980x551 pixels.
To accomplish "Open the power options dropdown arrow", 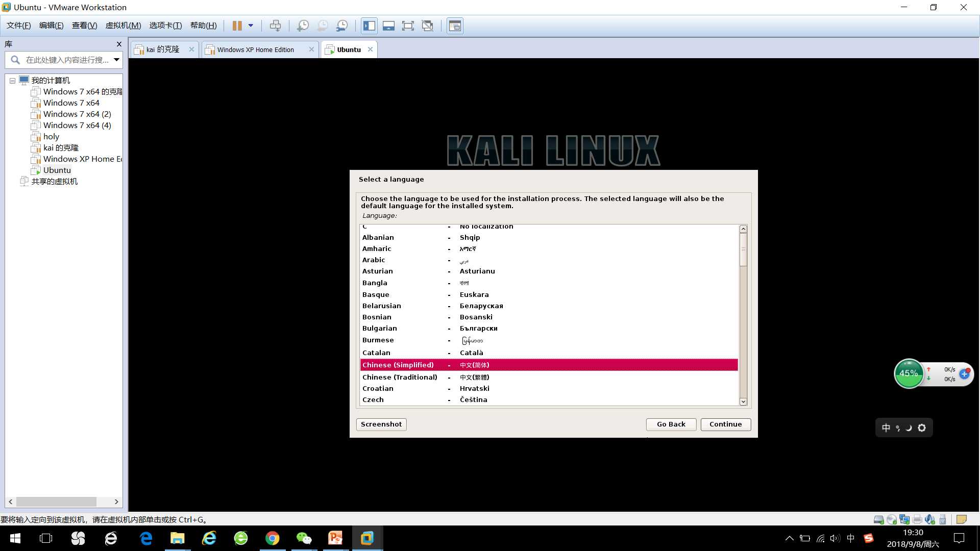I will pos(251,26).
